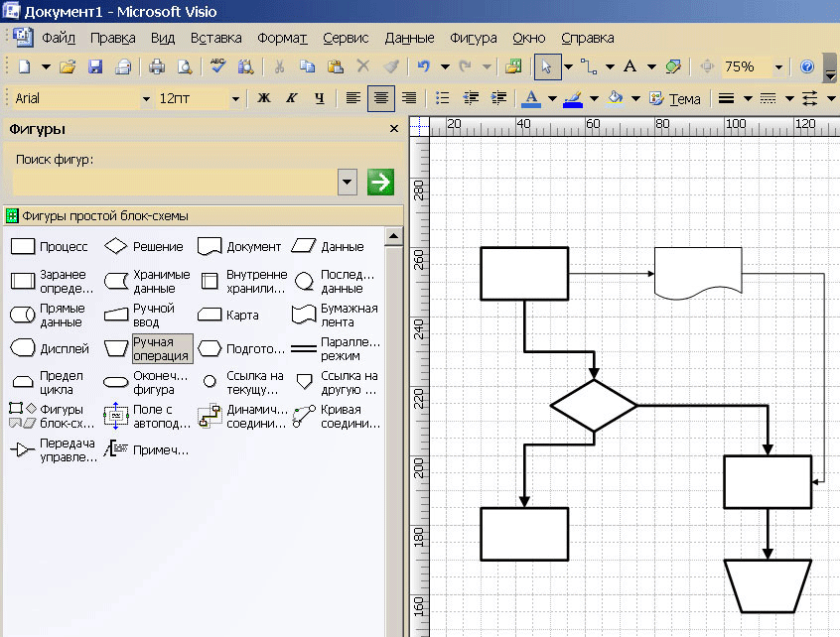Open the Фигура menu

point(473,39)
